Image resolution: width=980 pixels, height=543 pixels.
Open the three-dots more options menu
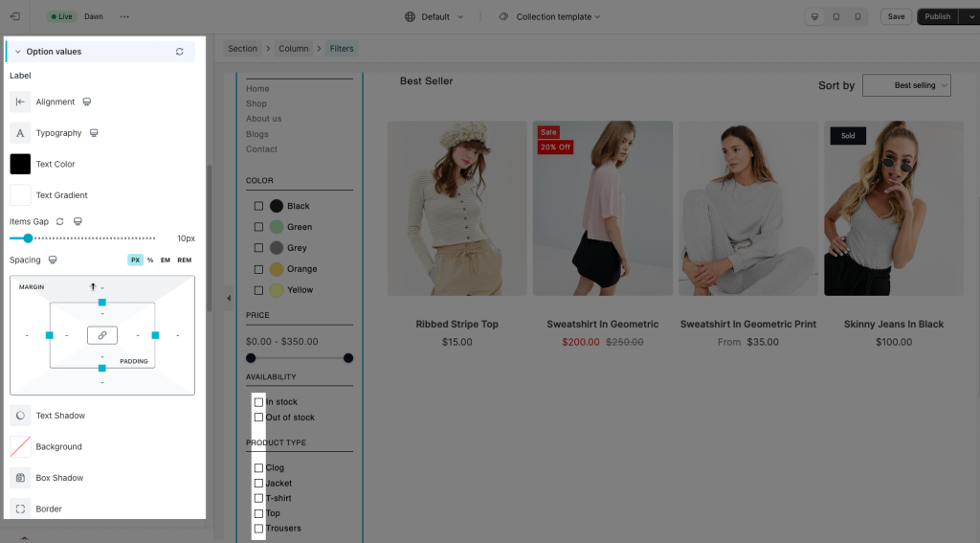124,17
